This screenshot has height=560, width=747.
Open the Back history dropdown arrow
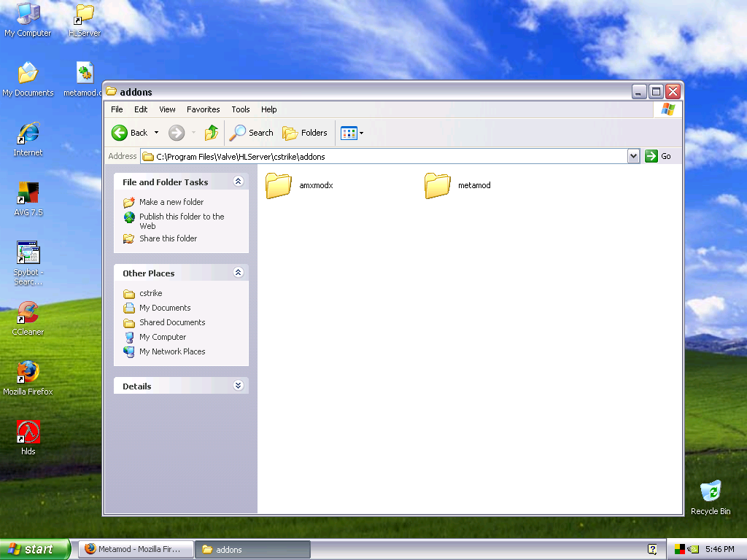(156, 133)
